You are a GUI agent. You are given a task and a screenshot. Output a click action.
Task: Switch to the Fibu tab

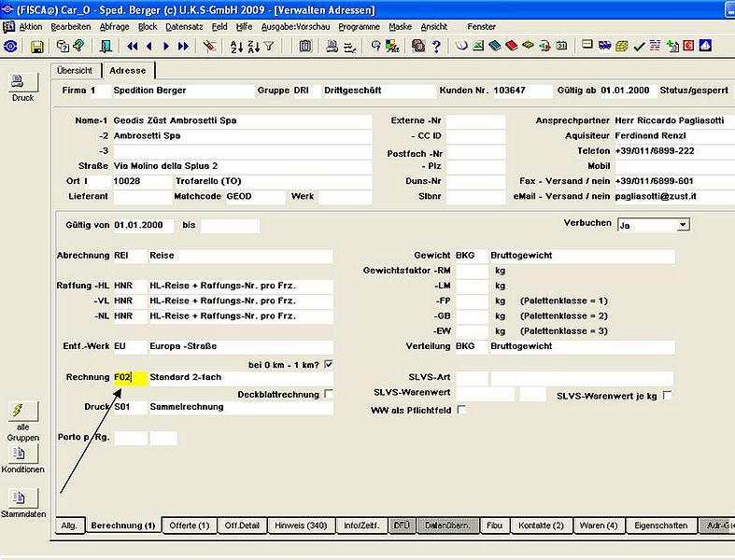tap(494, 525)
